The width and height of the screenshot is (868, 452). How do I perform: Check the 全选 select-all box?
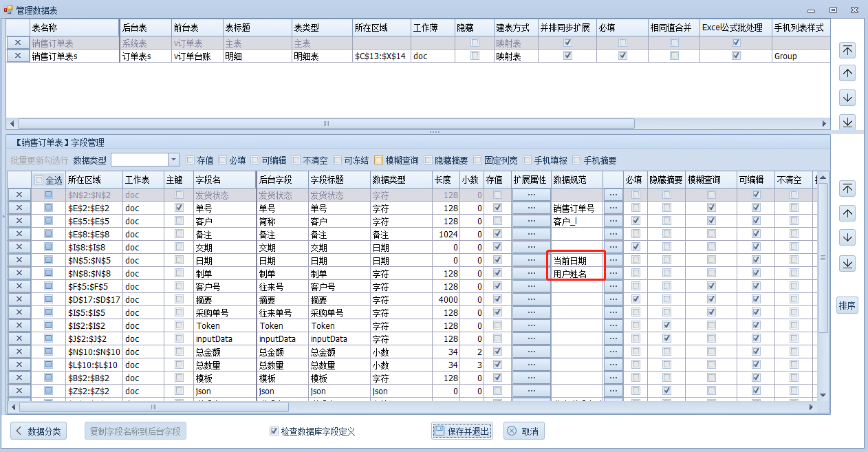(40, 180)
